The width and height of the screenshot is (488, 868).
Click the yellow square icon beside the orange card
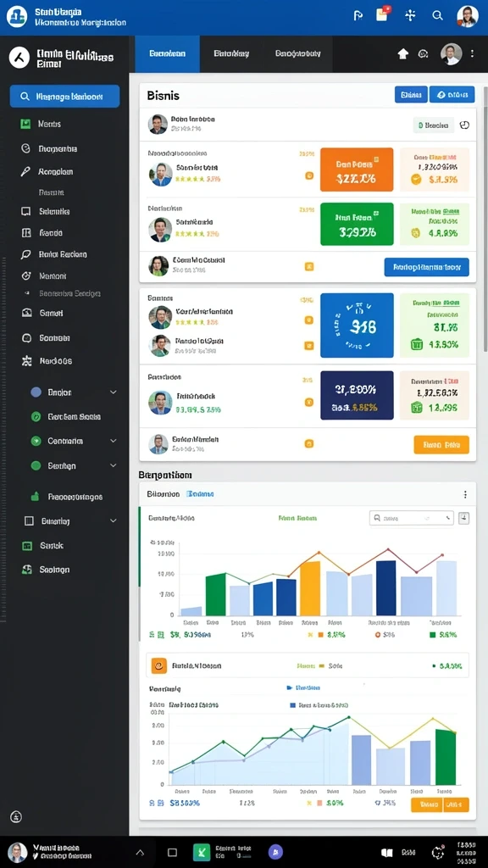[309, 175]
